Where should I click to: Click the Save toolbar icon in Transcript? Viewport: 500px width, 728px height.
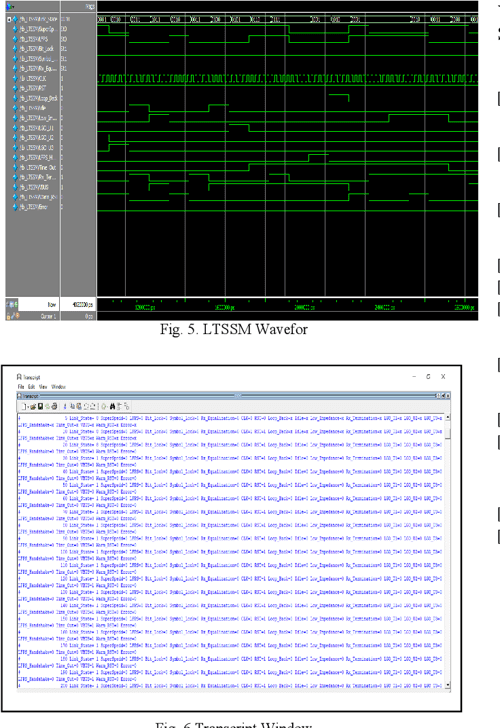pos(40,406)
